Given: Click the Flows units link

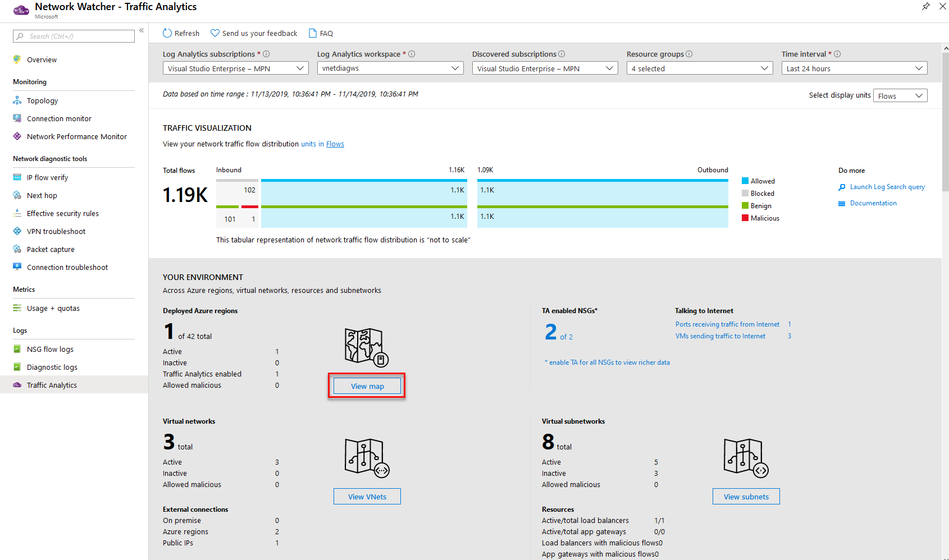Looking at the screenshot, I should [335, 144].
